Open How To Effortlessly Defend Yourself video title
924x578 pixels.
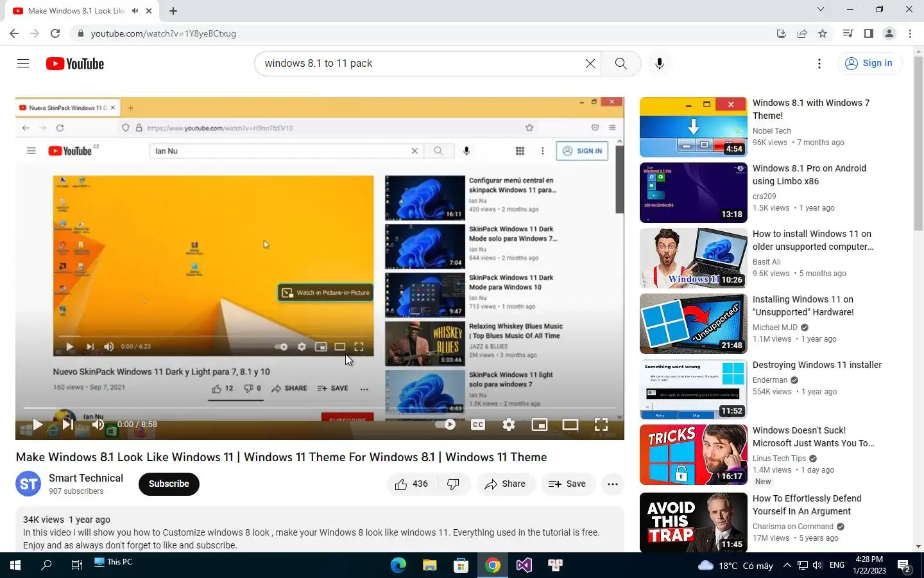click(807, 505)
